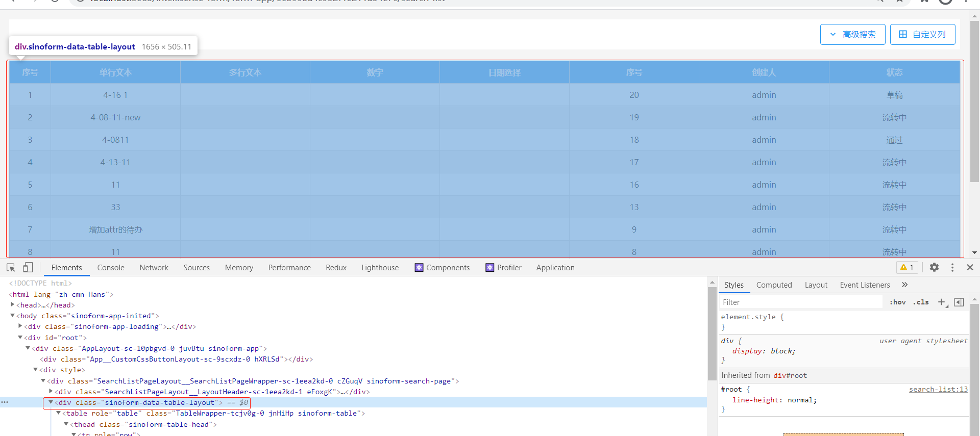
Task: Click the cell 增加attr的待办
Action: 115,229
